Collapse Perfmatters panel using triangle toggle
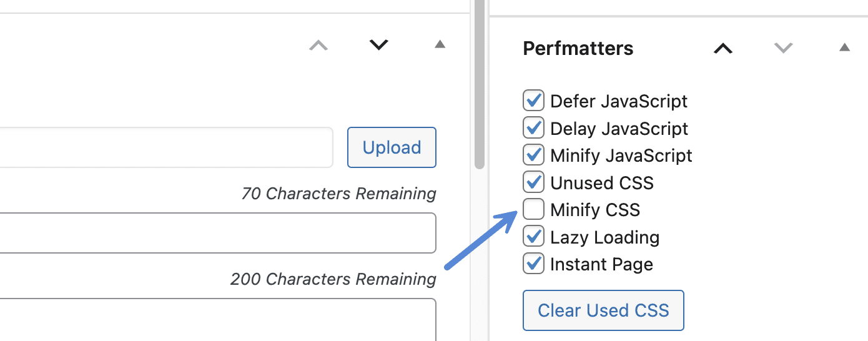Image resolution: width=868 pixels, height=341 pixels. 844,47
